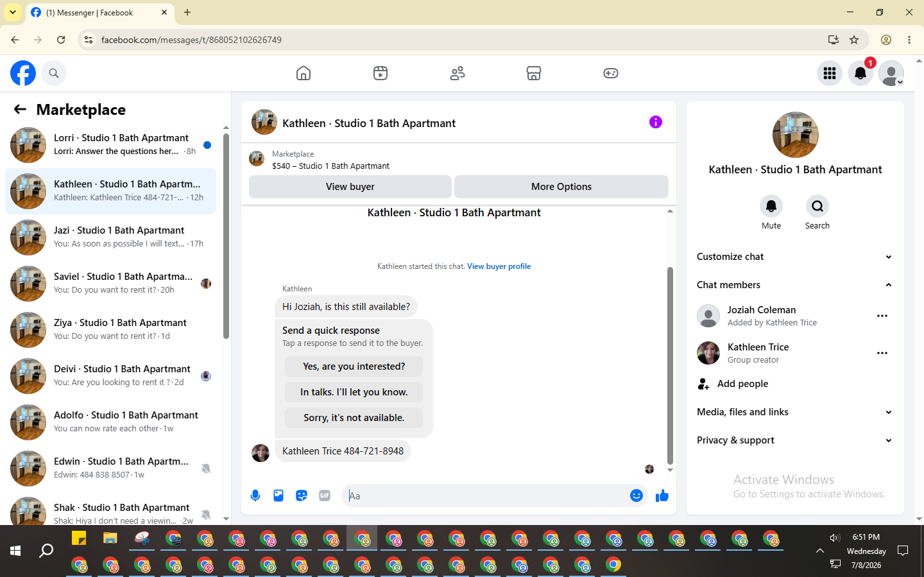This screenshot has width=924, height=577.
Task: Open account profile avatar menu
Action: [x=891, y=73]
